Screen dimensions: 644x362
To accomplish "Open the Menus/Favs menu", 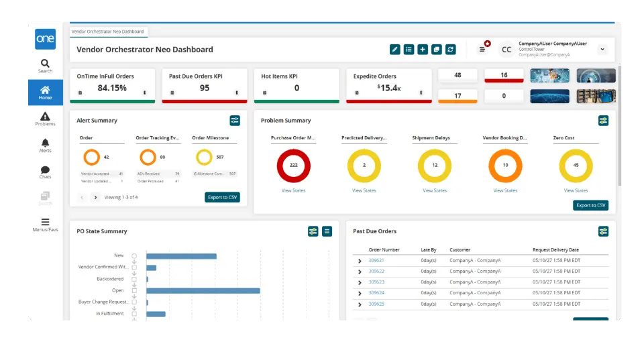I will point(45,225).
